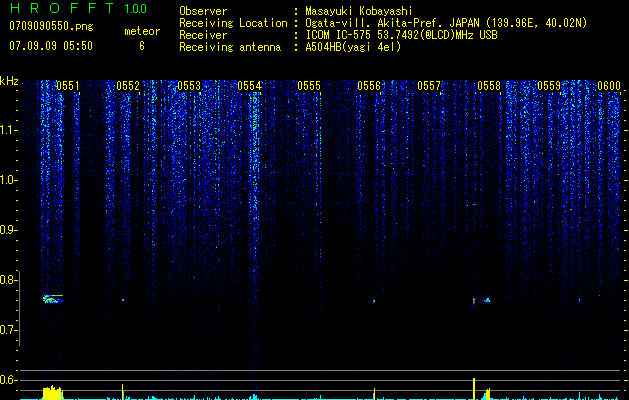Screen dimensions: 629x400
Task: Click the meteor count label
Action: pyautogui.click(x=142, y=31)
